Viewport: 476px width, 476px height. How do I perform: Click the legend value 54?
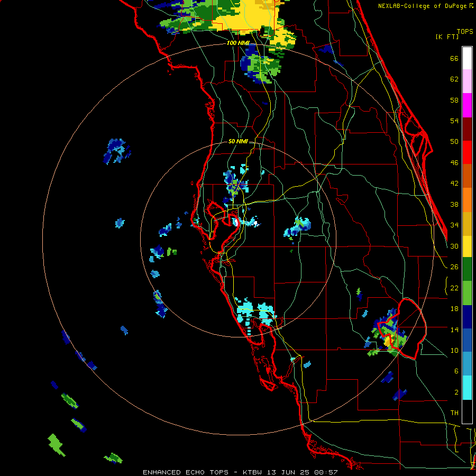point(454,121)
